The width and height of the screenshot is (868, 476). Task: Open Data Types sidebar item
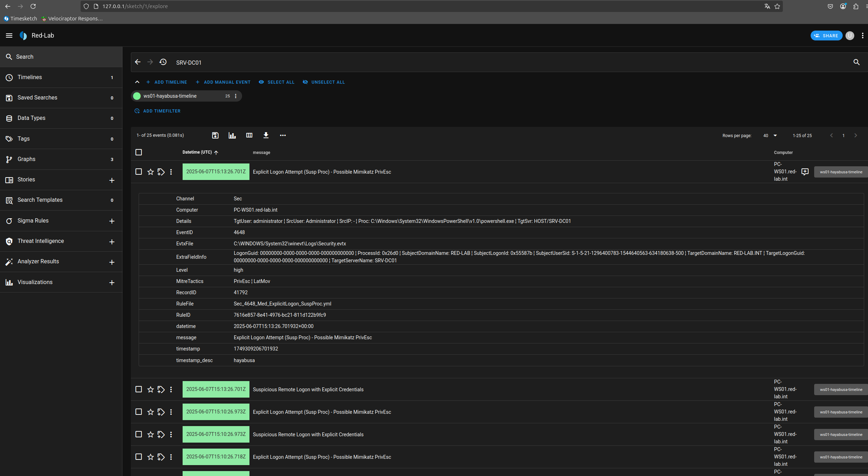pos(61,118)
